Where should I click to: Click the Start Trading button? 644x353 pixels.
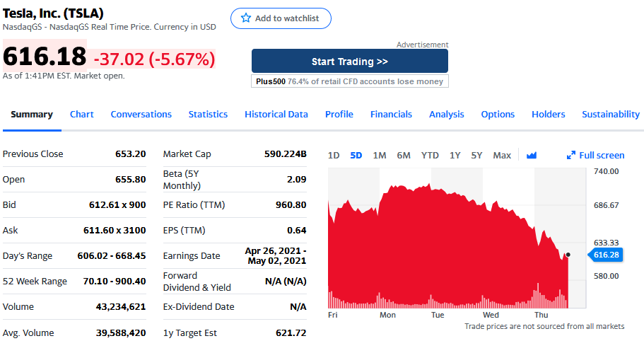[x=350, y=62]
